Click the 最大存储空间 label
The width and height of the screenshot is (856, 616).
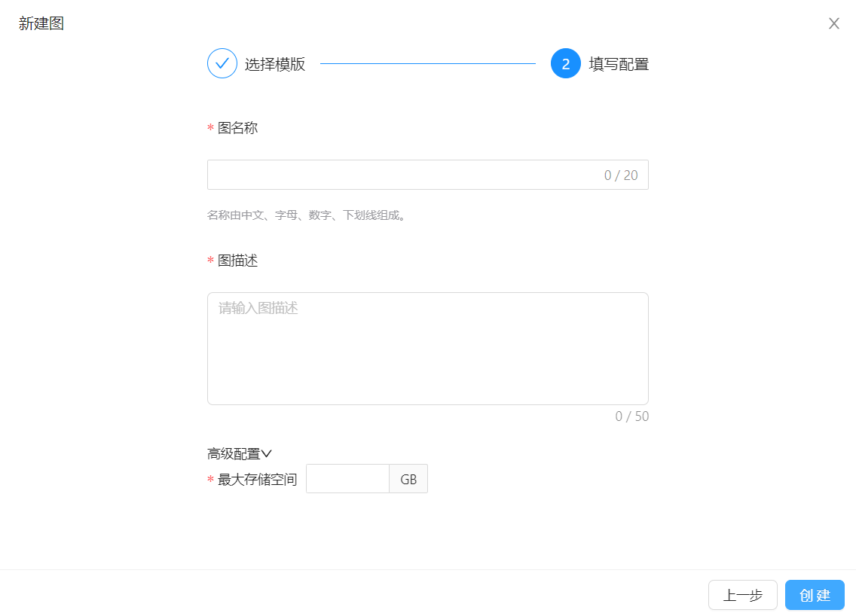pos(257,480)
